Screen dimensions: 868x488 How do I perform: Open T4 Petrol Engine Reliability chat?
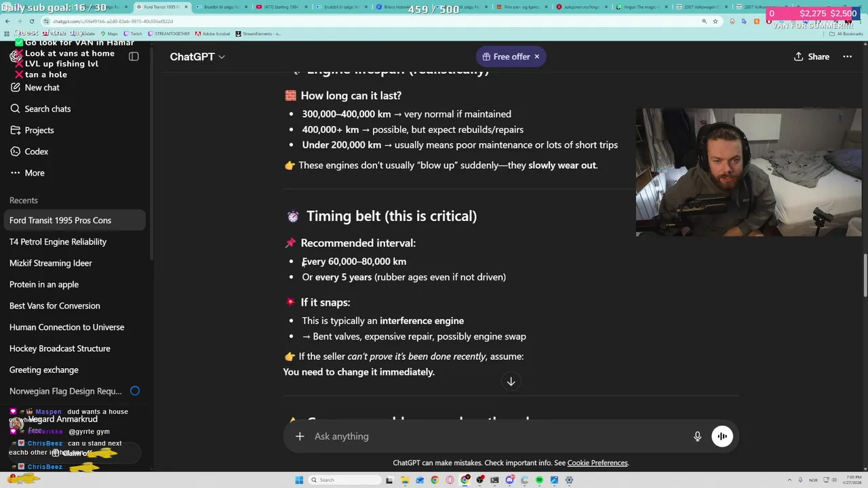click(73, 241)
